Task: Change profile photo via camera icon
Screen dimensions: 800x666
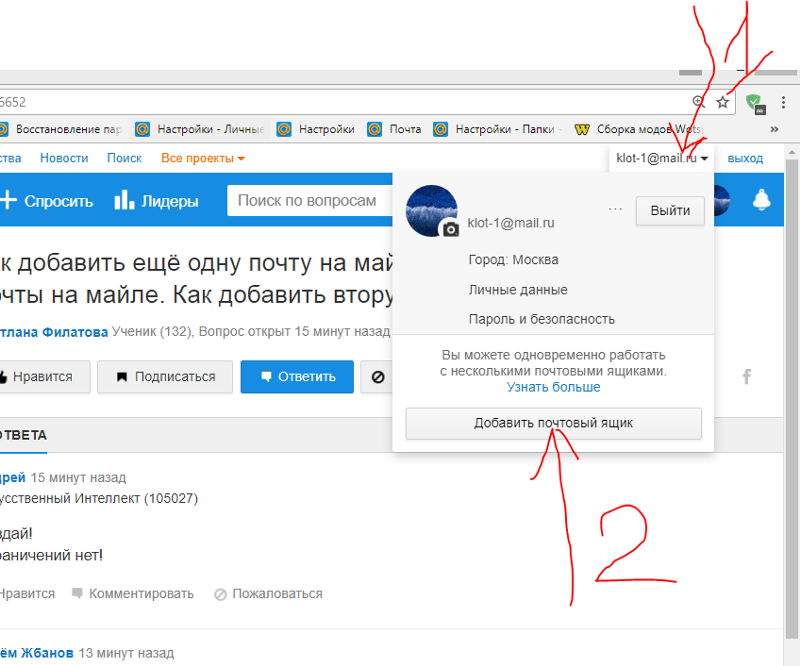Action: [x=450, y=230]
